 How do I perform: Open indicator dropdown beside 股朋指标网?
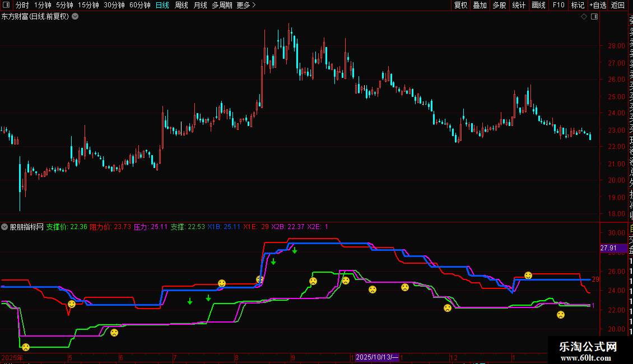click(x=4, y=227)
